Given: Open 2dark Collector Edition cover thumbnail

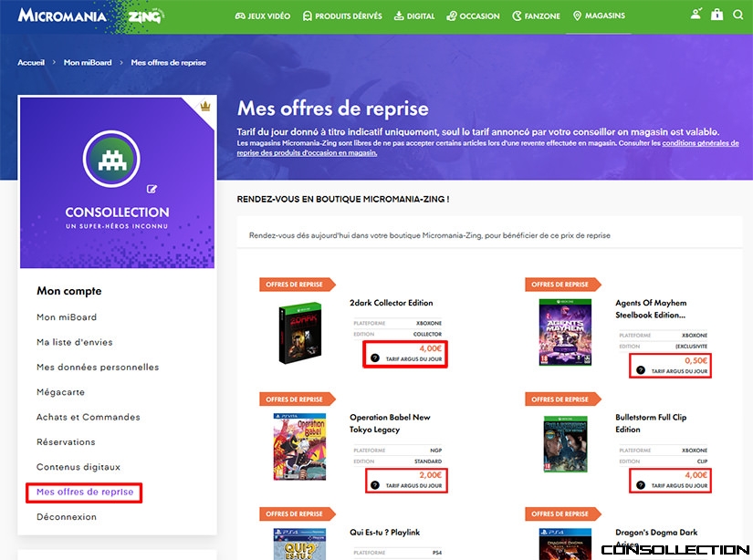Looking at the screenshot, I should (300, 333).
